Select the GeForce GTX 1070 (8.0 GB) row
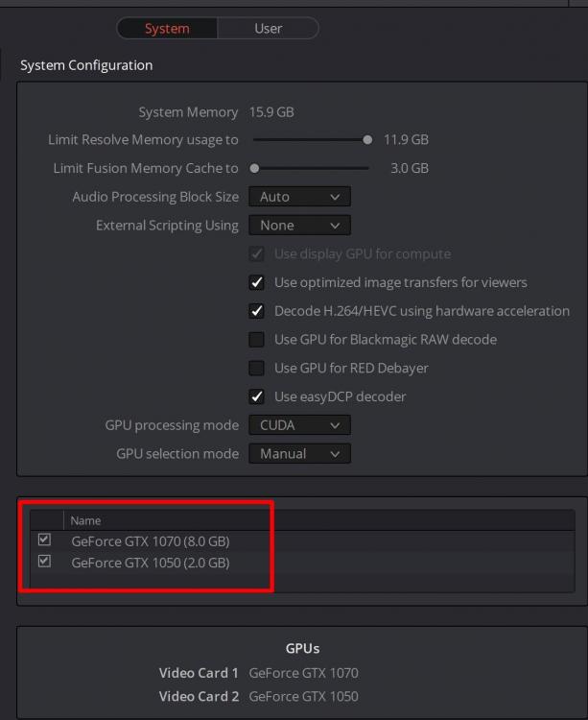The width and height of the screenshot is (588, 720). click(x=151, y=541)
